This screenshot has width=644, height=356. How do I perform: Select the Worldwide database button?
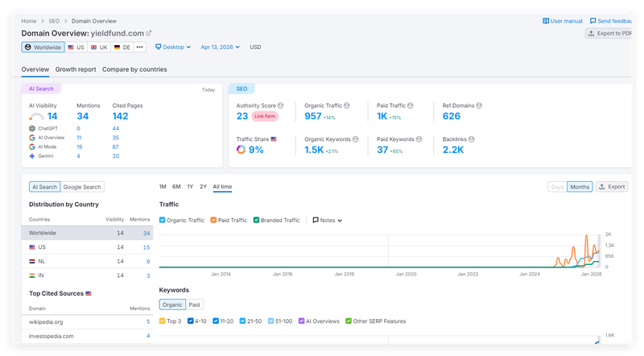[x=43, y=48]
